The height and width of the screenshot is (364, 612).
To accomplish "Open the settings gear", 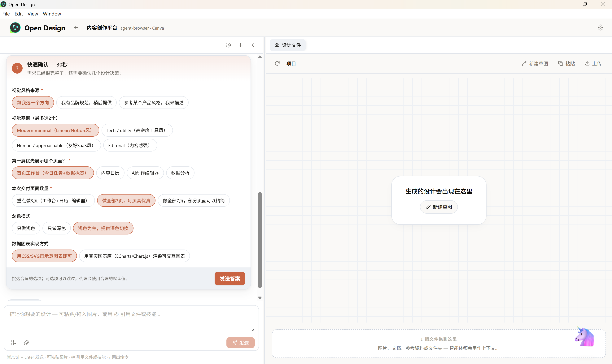I will tap(601, 28).
